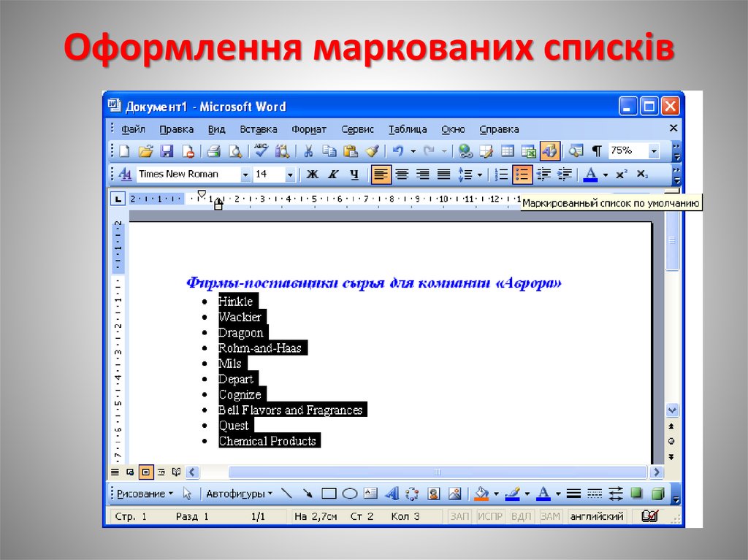
Task: Run the spelling check ABC icon
Action: [x=261, y=150]
